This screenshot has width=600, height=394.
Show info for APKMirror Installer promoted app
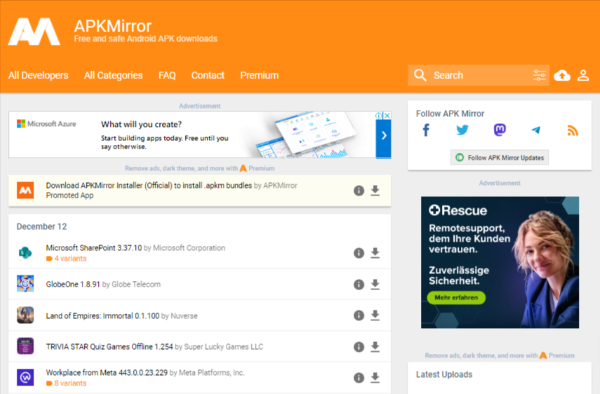[x=359, y=190]
